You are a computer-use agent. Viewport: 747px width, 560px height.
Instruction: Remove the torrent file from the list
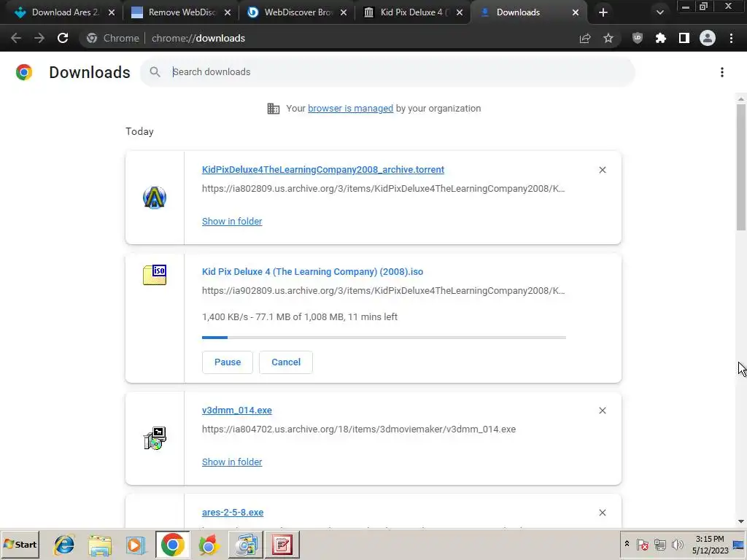point(603,170)
